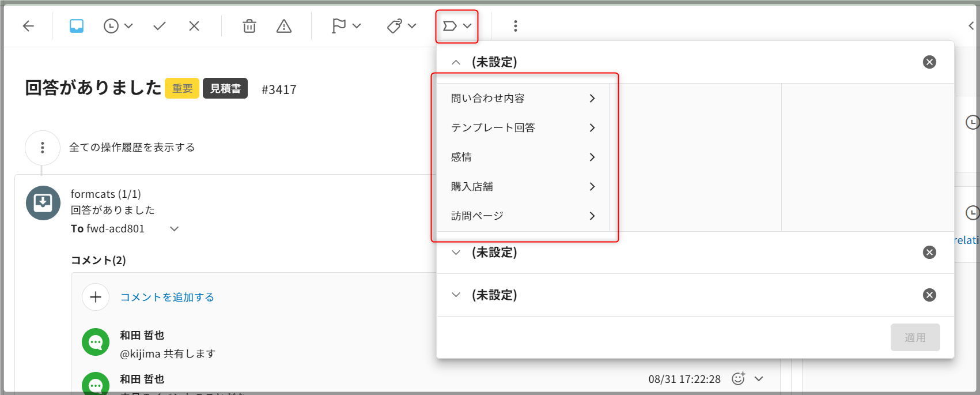Click コメントを追加する link

[x=167, y=298]
